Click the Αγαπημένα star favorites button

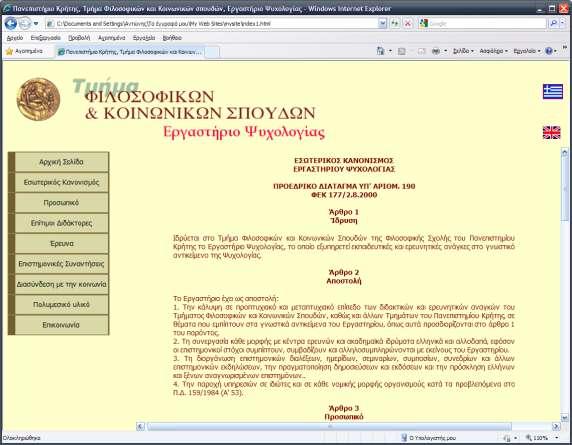pos(24,51)
